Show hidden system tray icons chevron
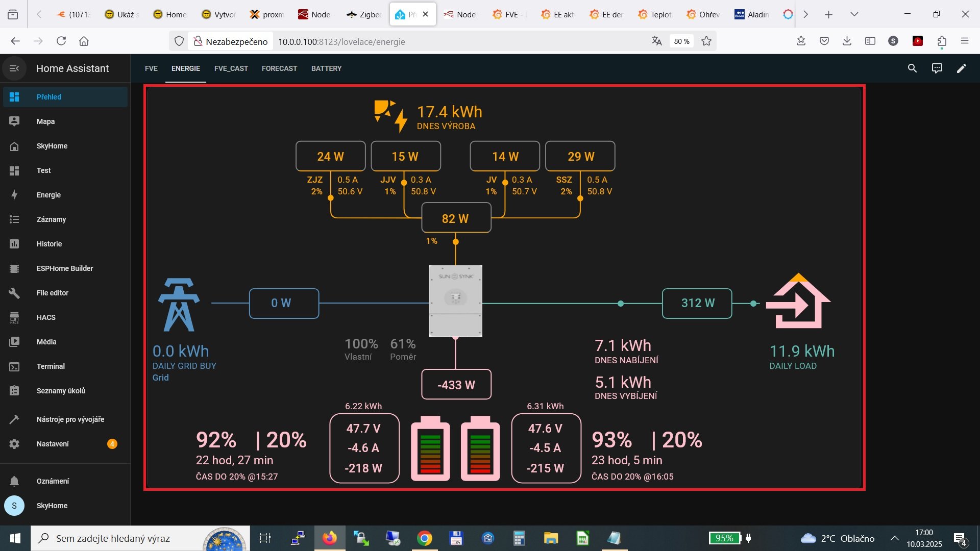The height and width of the screenshot is (551, 980). click(x=894, y=538)
